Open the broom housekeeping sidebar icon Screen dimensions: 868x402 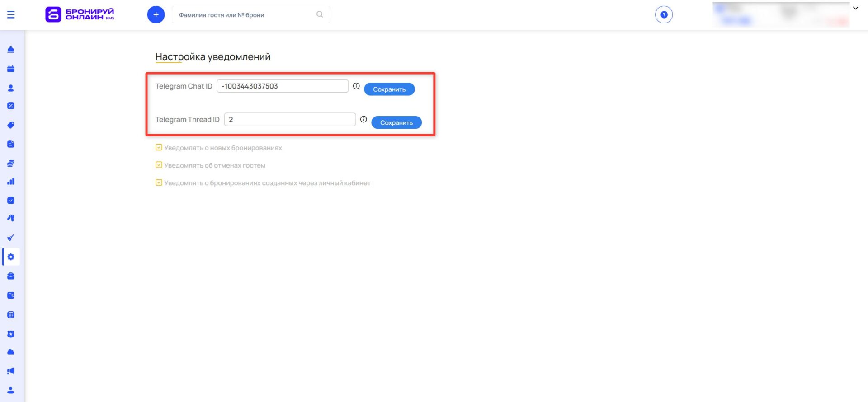pos(11,237)
